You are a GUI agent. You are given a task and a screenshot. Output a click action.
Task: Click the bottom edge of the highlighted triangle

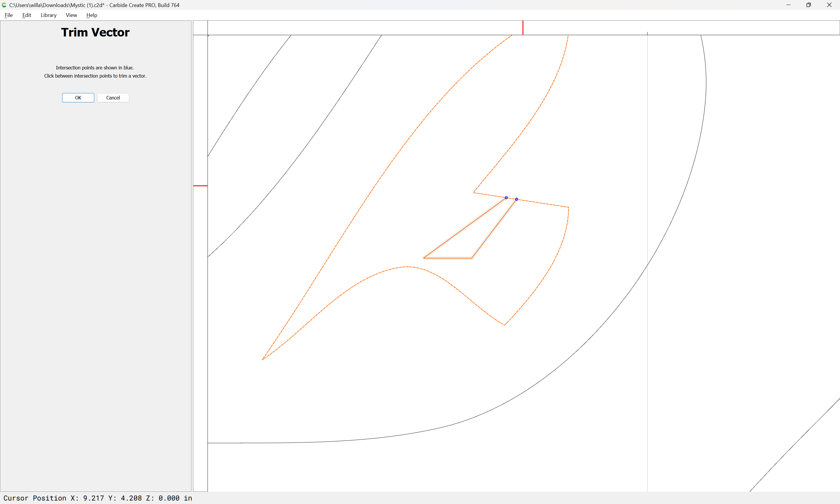[447, 258]
